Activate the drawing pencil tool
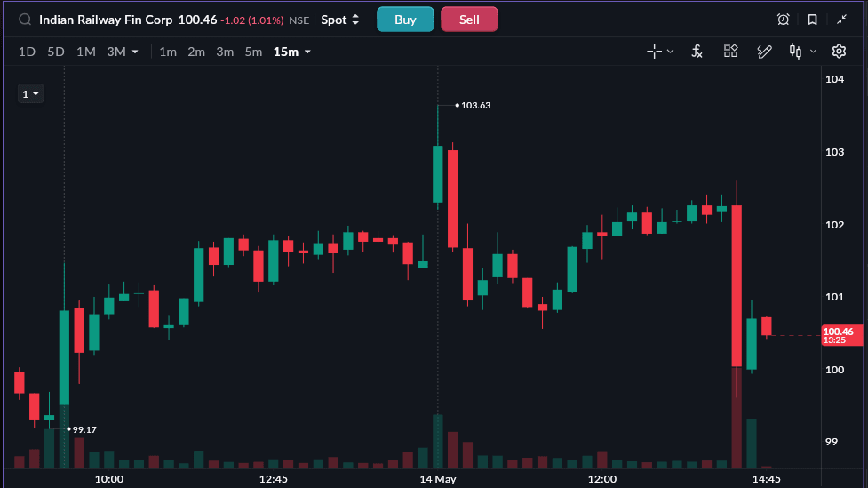Viewport: 868px width, 488px height. [764, 52]
